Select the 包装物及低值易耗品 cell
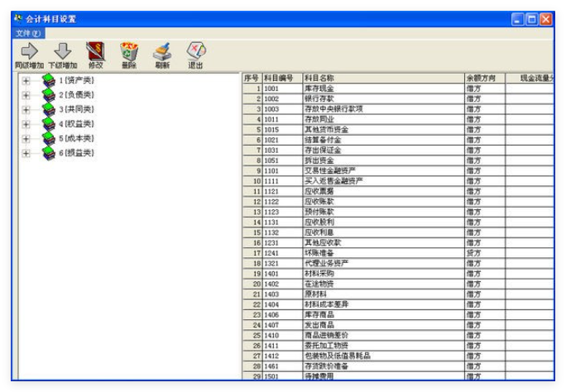The height and width of the screenshot is (392, 566). 383,356
